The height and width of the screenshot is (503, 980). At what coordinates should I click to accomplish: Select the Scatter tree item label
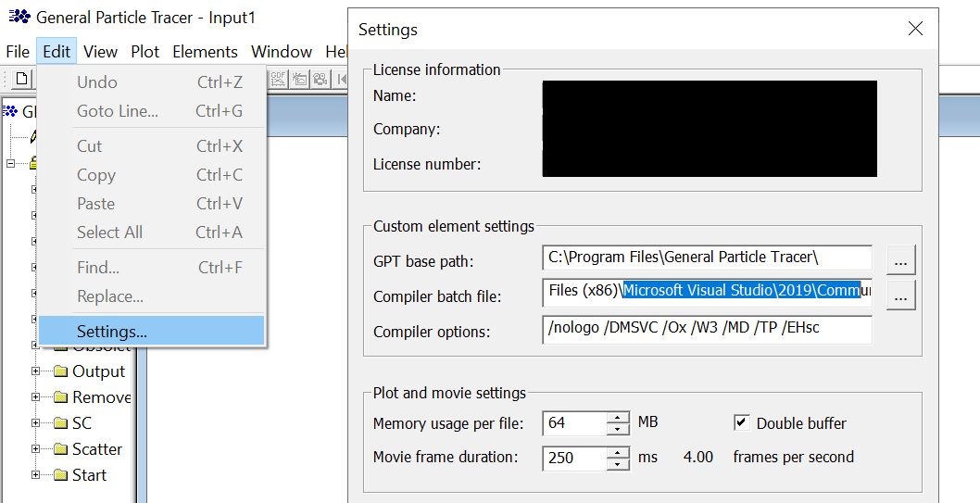click(x=97, y=449)
